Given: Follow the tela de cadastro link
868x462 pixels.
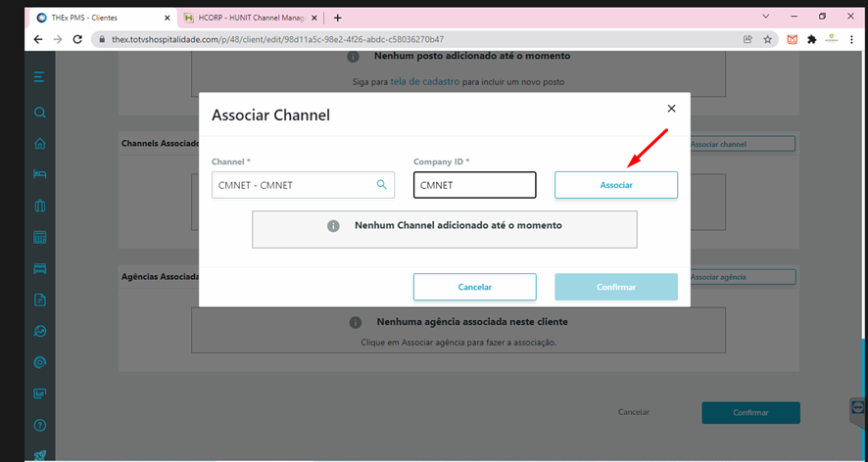Looking at the screenshot, I should pos(424,81).
